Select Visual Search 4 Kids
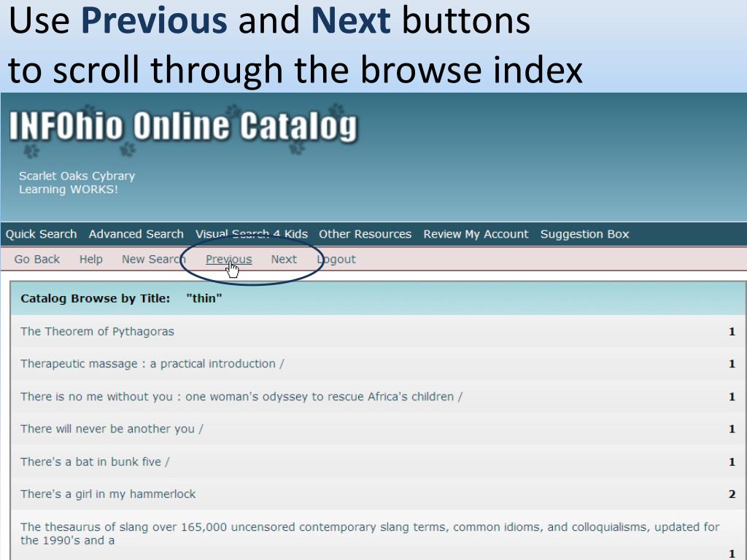 (x=251, y=234)
